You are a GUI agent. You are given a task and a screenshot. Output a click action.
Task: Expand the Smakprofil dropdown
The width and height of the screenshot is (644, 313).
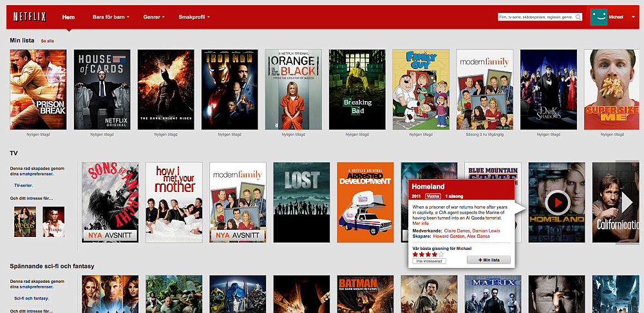click(x=194, y=17)
